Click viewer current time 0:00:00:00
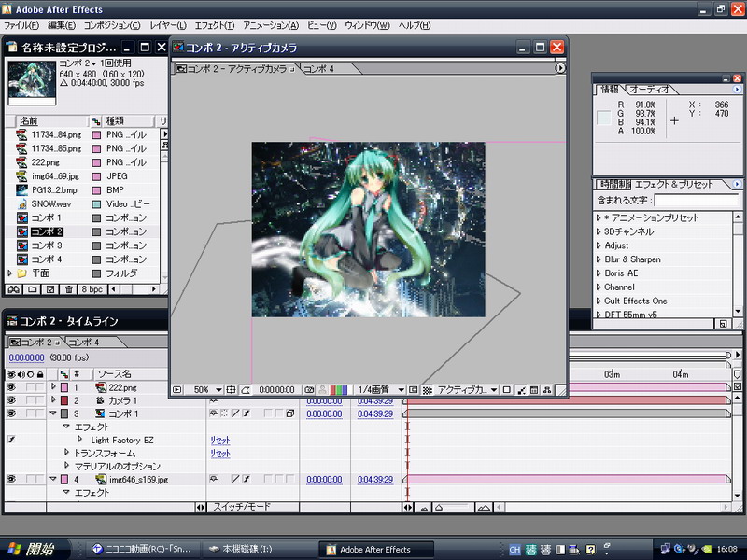Screen dimensions: 747x560 tap(276, 389)
